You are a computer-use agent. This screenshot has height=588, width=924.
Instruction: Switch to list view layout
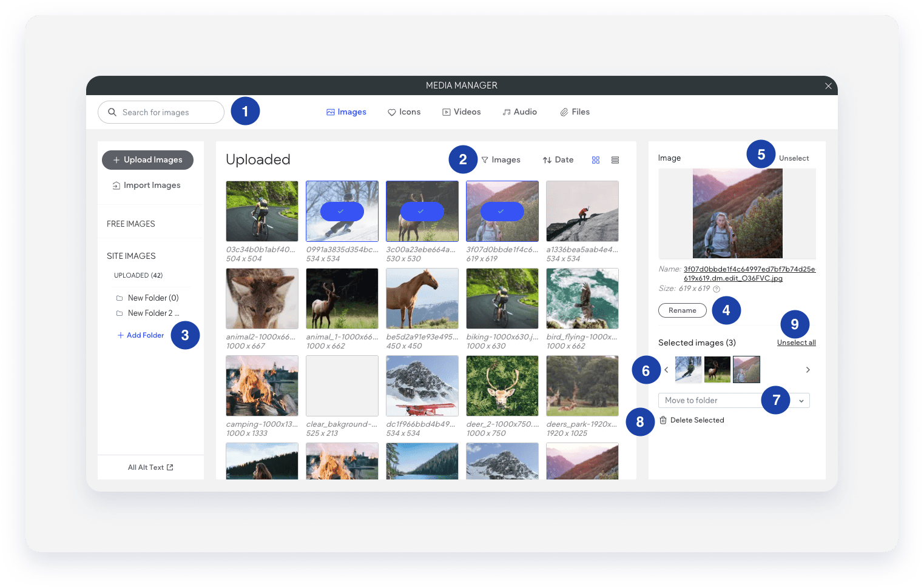pyautogui.click(x=615, y=159)
